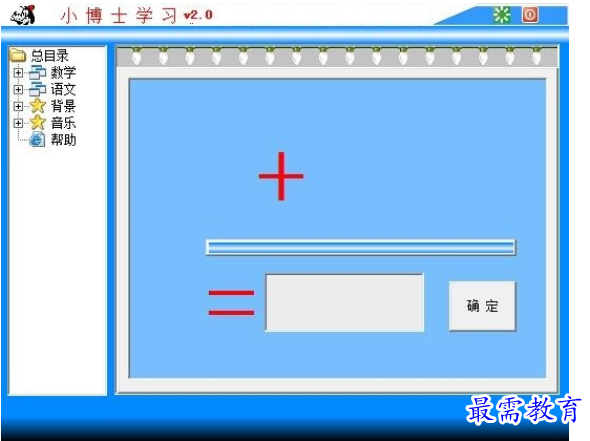Click the 语文 window icon
This screenshot has height=441, width=590.
[x=38, y=90]
